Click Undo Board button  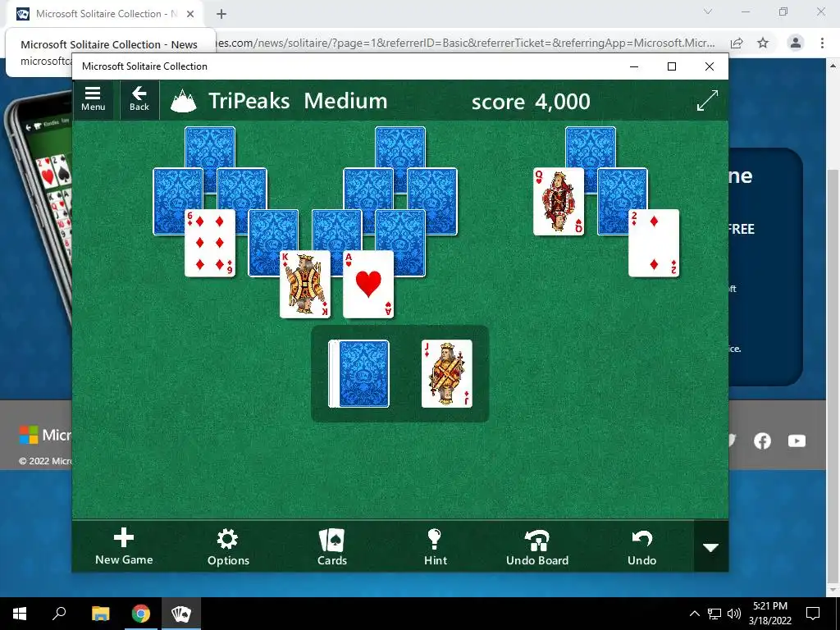pyautogui.click(x=537, y=546)
